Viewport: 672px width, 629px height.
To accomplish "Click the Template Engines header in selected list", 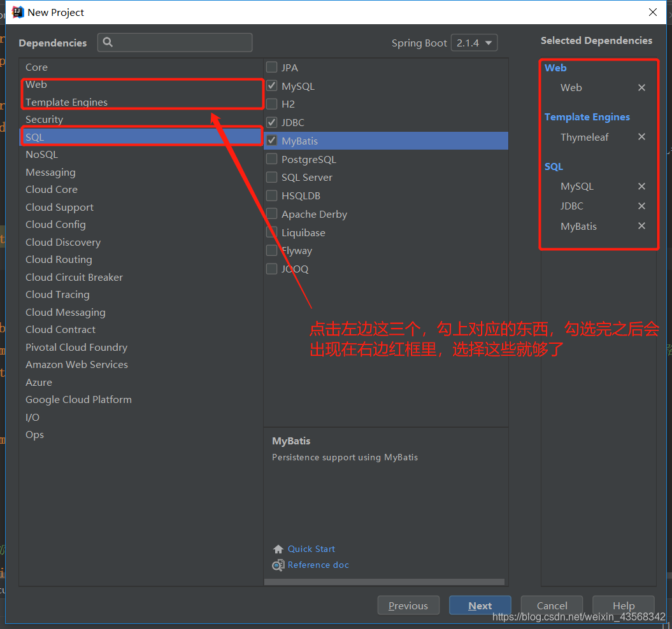I will [587, 117].
